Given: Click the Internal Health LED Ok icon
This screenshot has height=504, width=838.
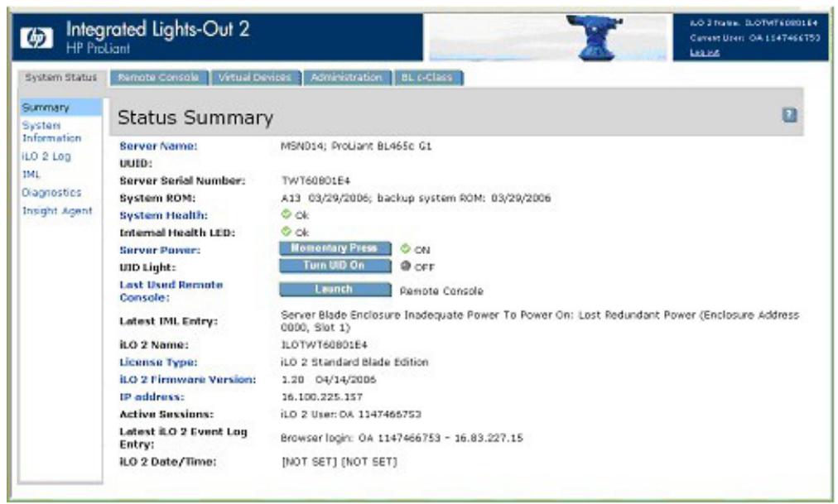Looking at the screenshot, I should (287, 231).
